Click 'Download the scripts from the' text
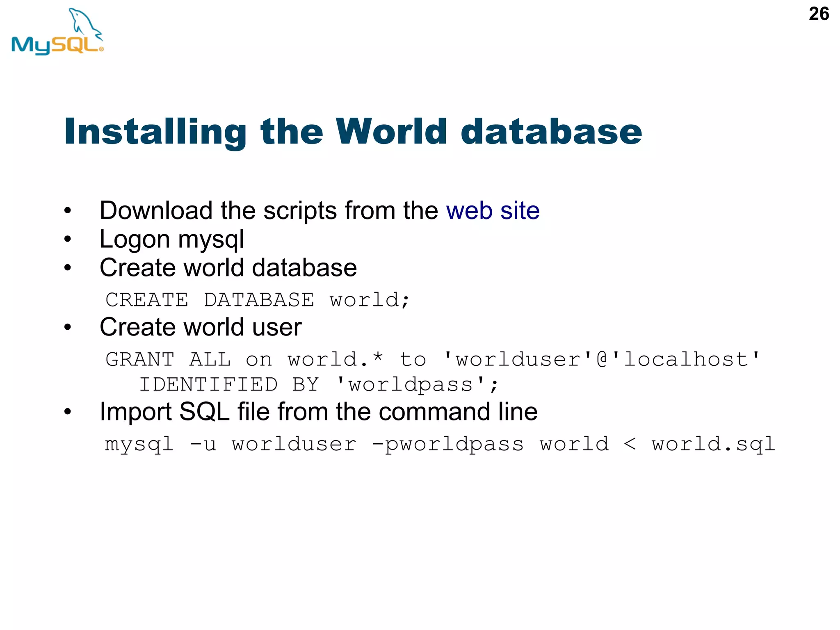 269,211
